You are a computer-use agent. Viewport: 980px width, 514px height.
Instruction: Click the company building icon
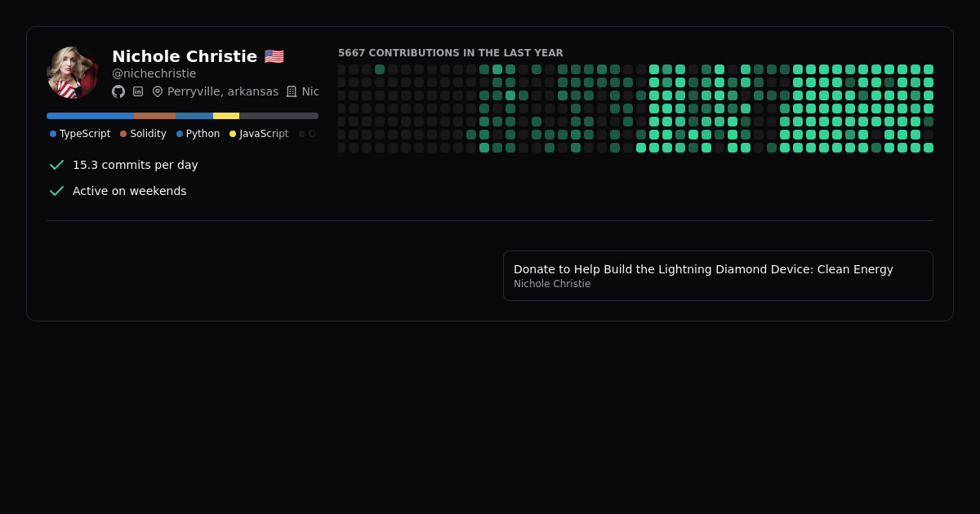[x=292, y=91]
